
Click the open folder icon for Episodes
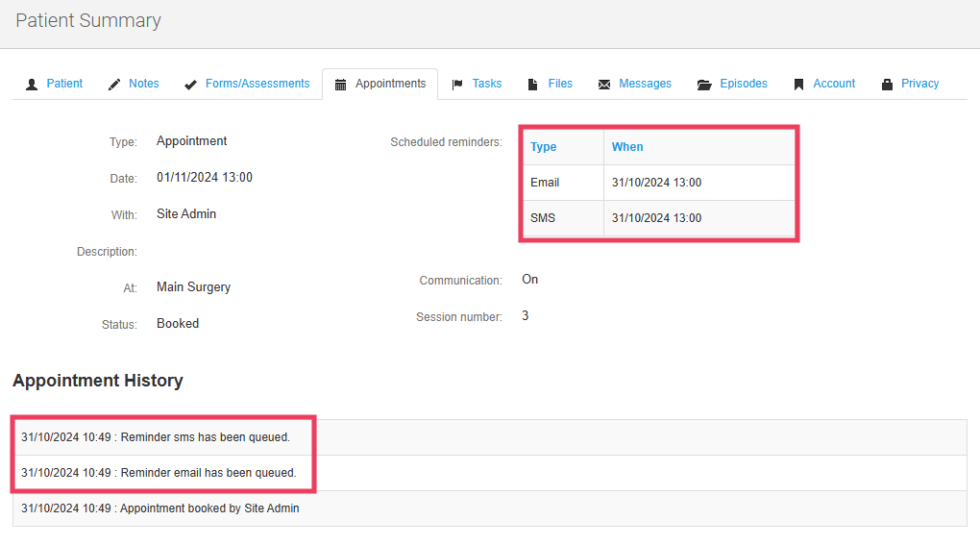pos(704,85)
